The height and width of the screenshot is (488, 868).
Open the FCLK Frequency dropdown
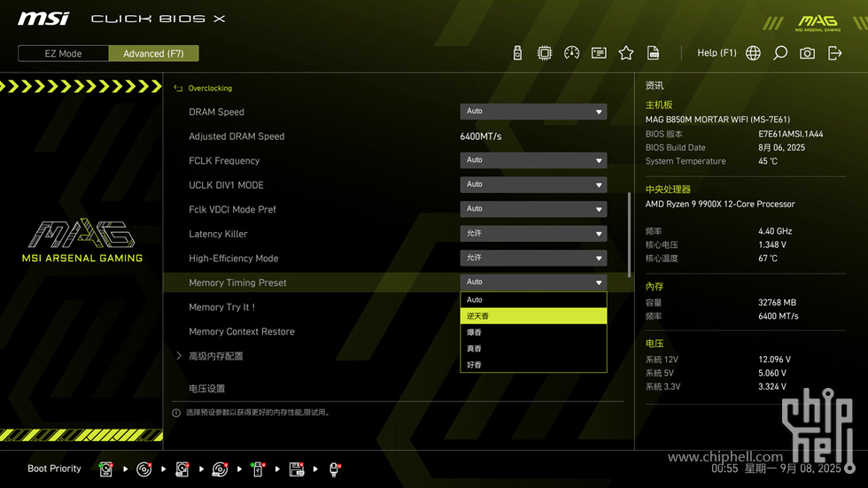[533, 160]
